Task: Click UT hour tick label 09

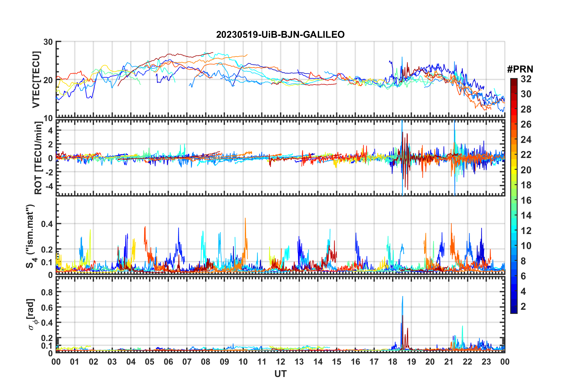Action: [224, 362]
